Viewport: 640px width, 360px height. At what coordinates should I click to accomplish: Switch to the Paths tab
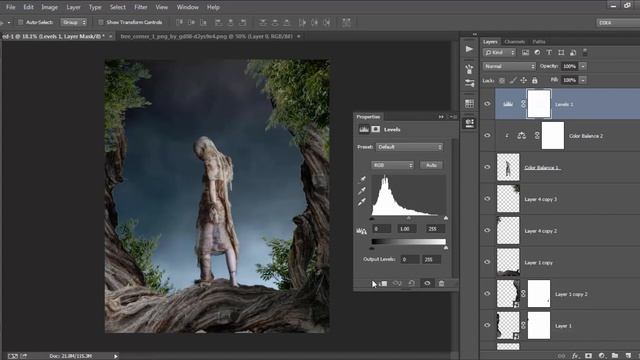click(539, 42)
